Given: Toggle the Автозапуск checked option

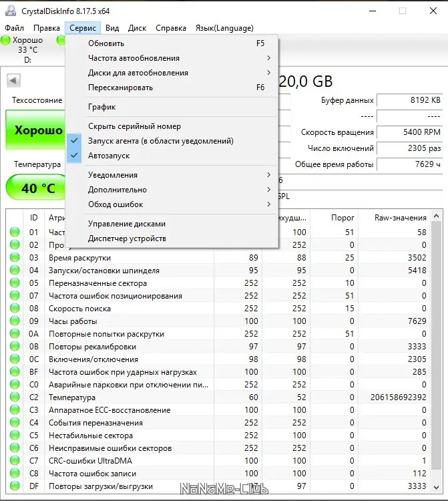Looking at the screenshot, I should click(x=172, y=156).
